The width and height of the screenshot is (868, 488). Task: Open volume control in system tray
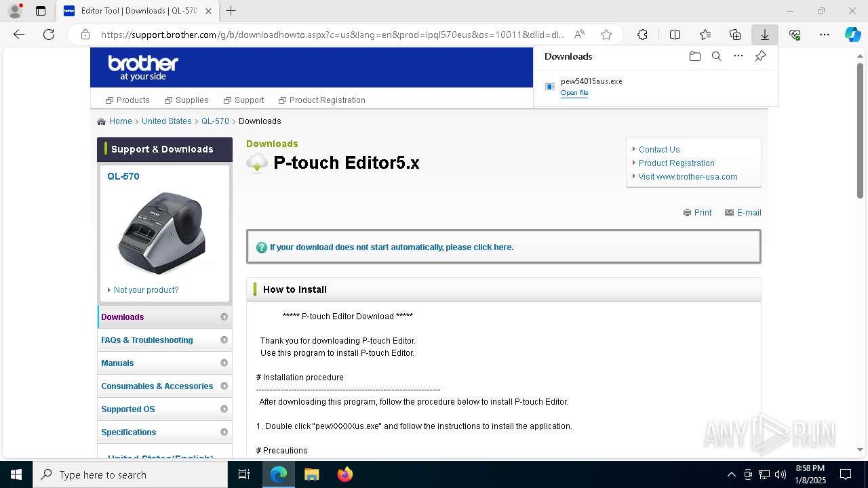[781, 474]
